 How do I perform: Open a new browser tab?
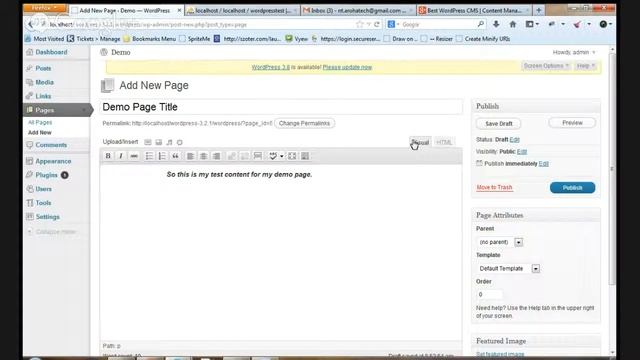tap(539, 11)
